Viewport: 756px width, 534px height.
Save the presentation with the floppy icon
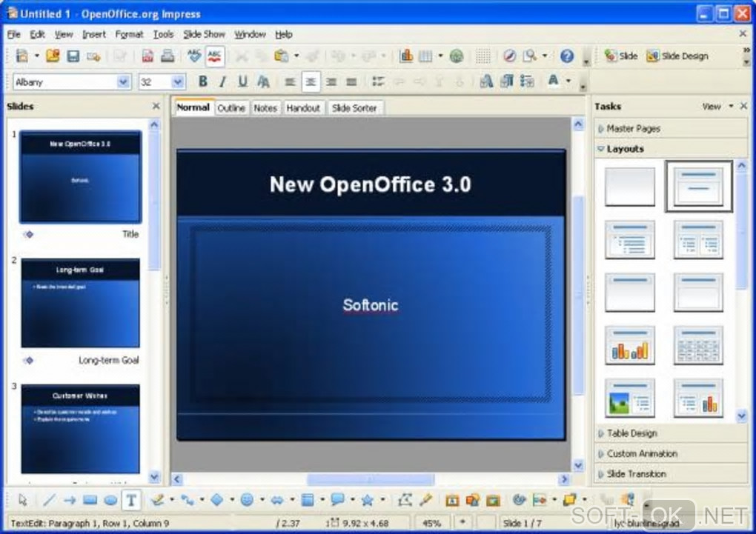(73, 56)
